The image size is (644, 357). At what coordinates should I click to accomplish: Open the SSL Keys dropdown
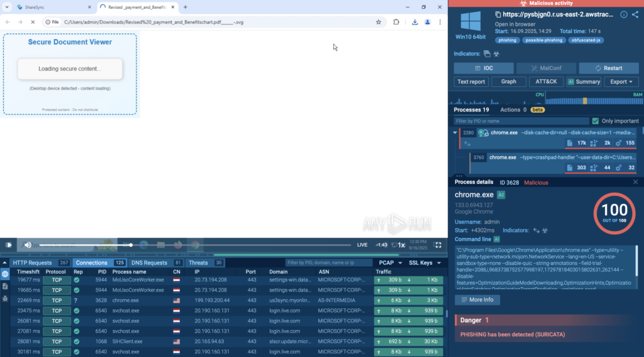point(425,263)
